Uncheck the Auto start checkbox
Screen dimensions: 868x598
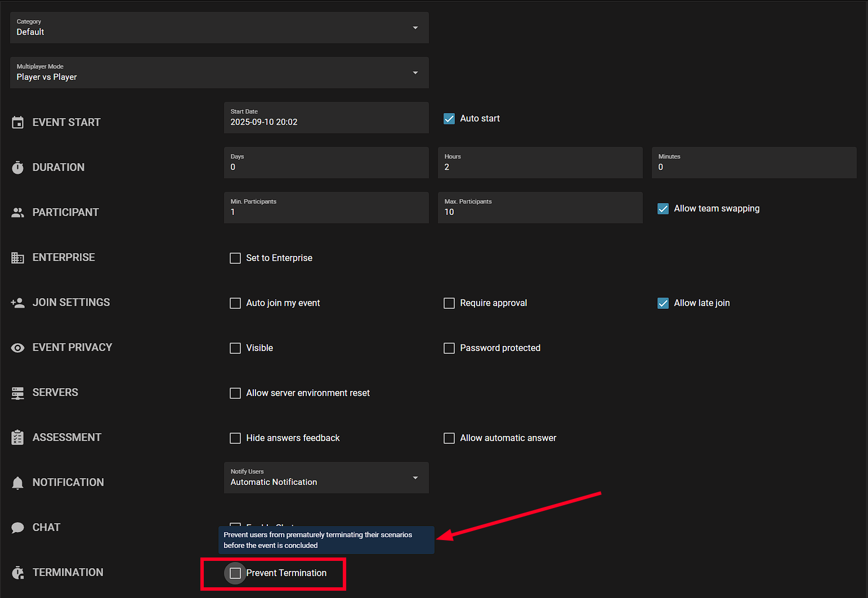click(449, 119)
